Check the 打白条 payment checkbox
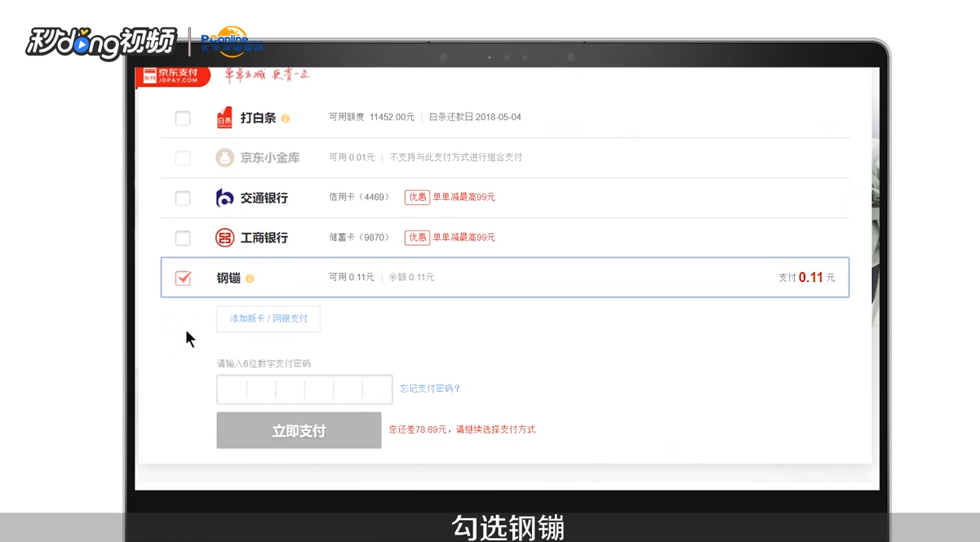Viewport: 980px width, 542px height. (183, 118)
